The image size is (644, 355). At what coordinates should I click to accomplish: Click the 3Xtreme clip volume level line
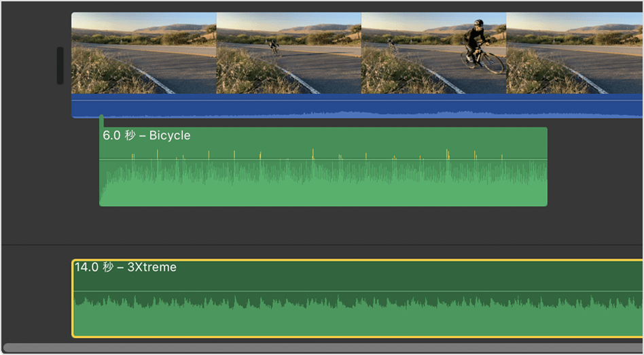point(357,291)
